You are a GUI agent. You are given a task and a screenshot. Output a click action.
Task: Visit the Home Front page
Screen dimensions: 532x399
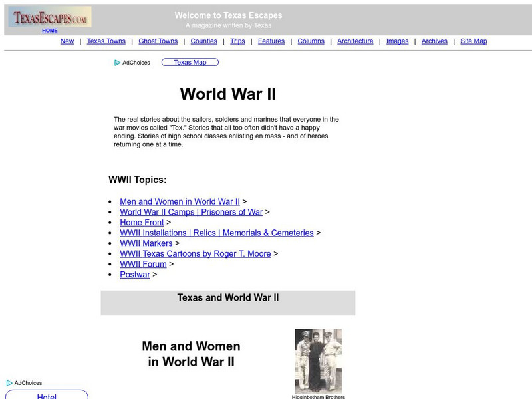(142, 223)
